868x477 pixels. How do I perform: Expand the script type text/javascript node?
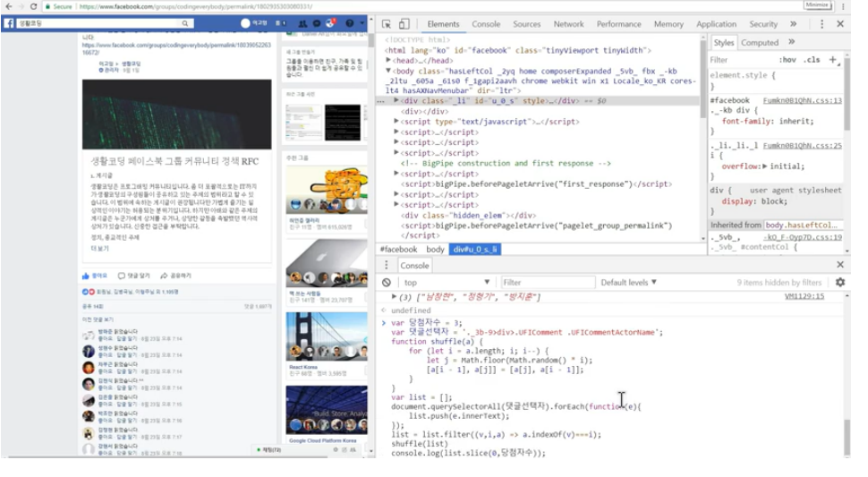[396, 121]
